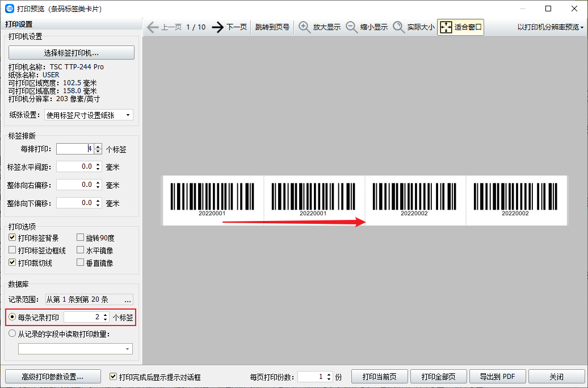Click the next page right arrow icon
The width and height of the screenshot is (588, 388).
(217, 27)
